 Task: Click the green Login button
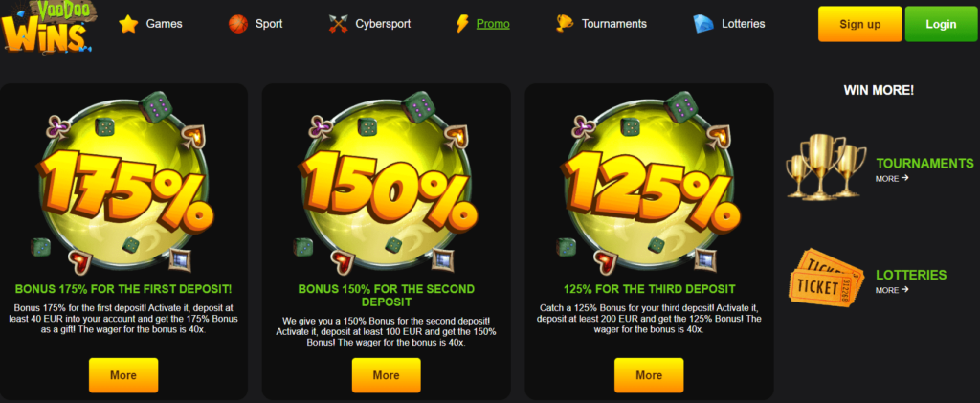coord(941,24)
